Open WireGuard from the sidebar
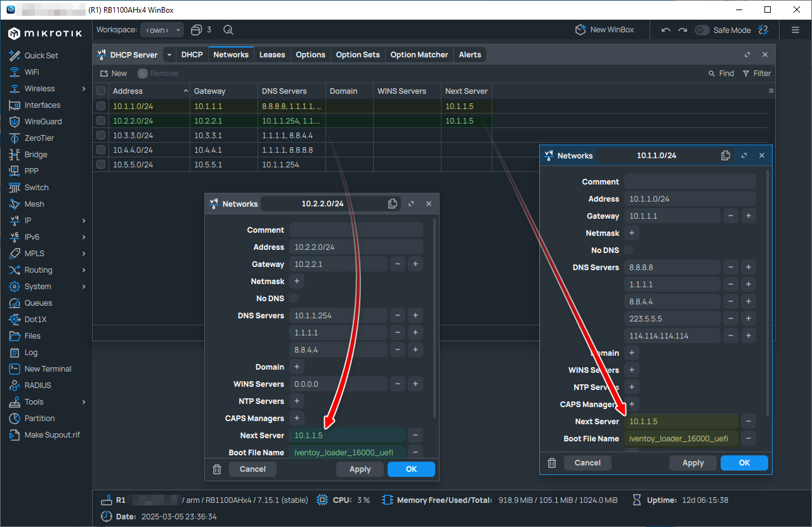The image size is (812, 527). click(42, 122)
